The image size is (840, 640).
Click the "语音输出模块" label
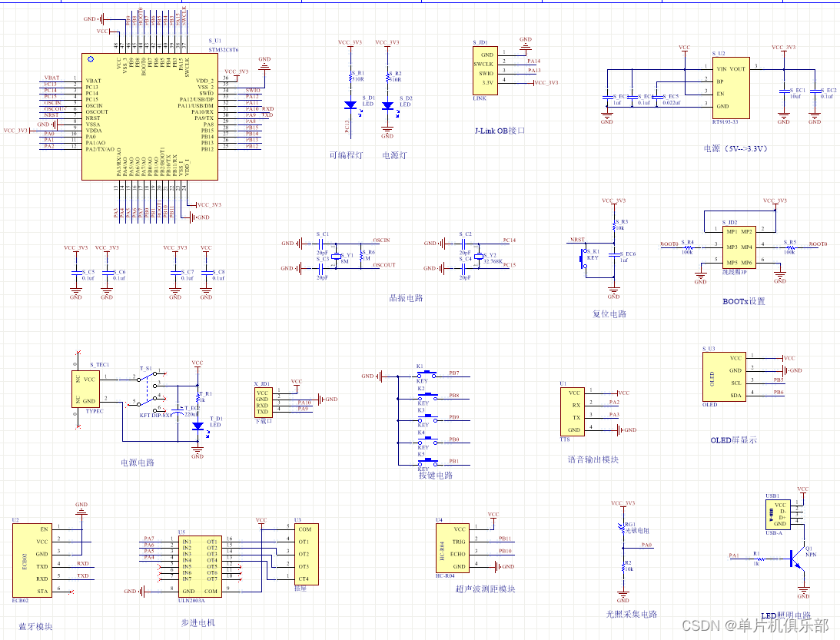tap(593, 459)
